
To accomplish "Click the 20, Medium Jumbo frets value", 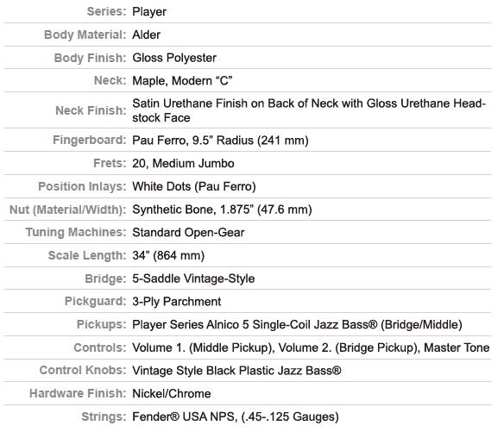I will pyautogui.click(x=183, y=164).
